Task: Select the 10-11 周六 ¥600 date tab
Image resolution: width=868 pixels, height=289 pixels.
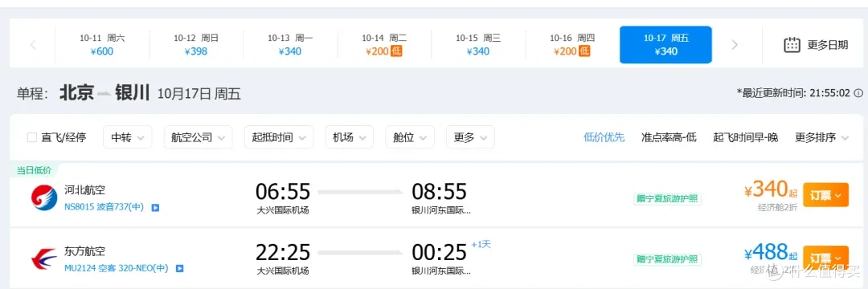Action: click(102, 45)
